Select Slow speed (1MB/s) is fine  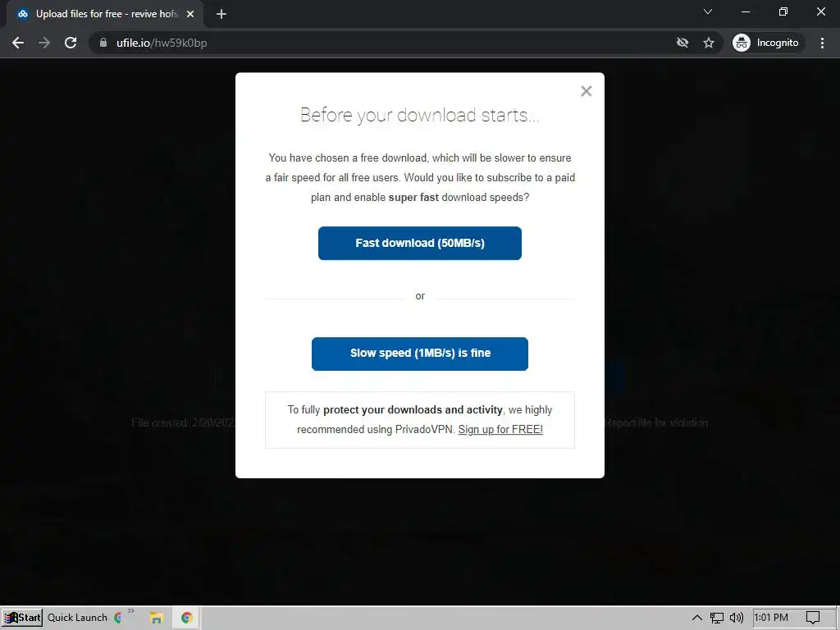pyautogui.click(x=419, y=354)
